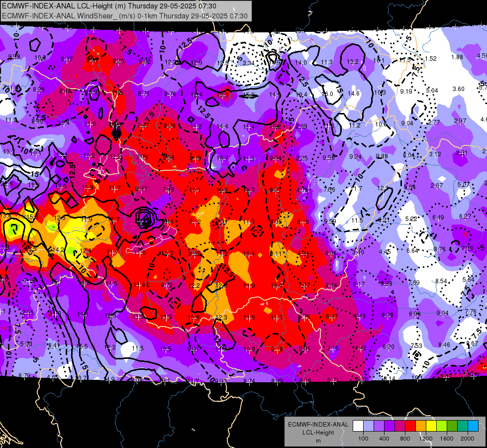
Task: Click the '9.98' wind shear value
Action: click(14, 57)
